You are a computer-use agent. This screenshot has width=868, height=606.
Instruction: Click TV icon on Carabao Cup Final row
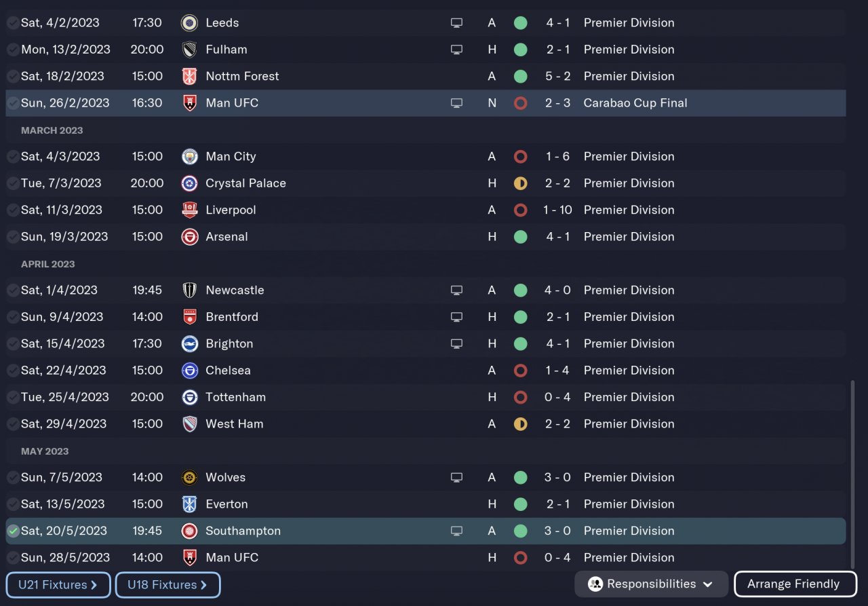(x=456, y=103)
